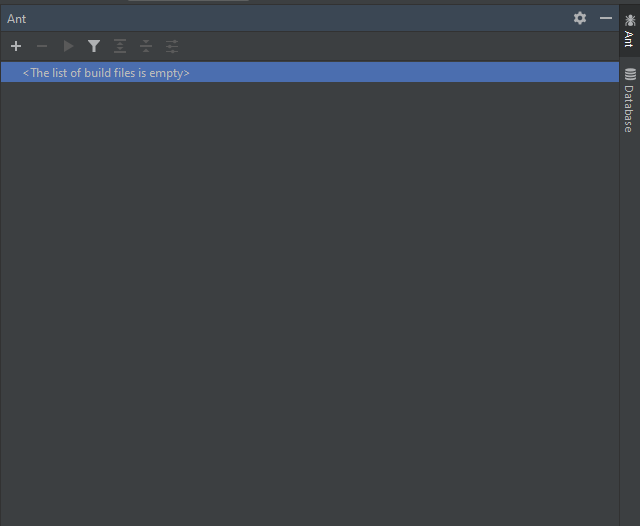Viewport: 640px width, 526px height.
Task: Click the minus icon to remove build file
Action: [x=42, y=46]
